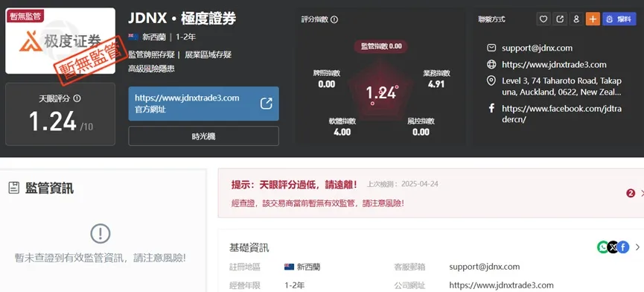Click 經查證，該交易商當前暫無有效監管 warning line

317,203
